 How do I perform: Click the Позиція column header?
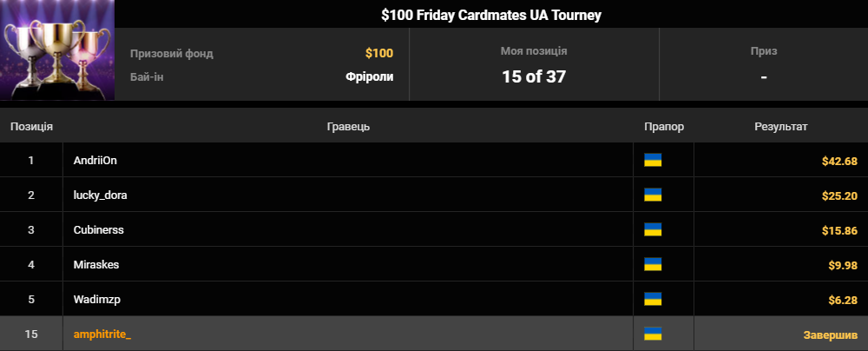pos(31,127)
